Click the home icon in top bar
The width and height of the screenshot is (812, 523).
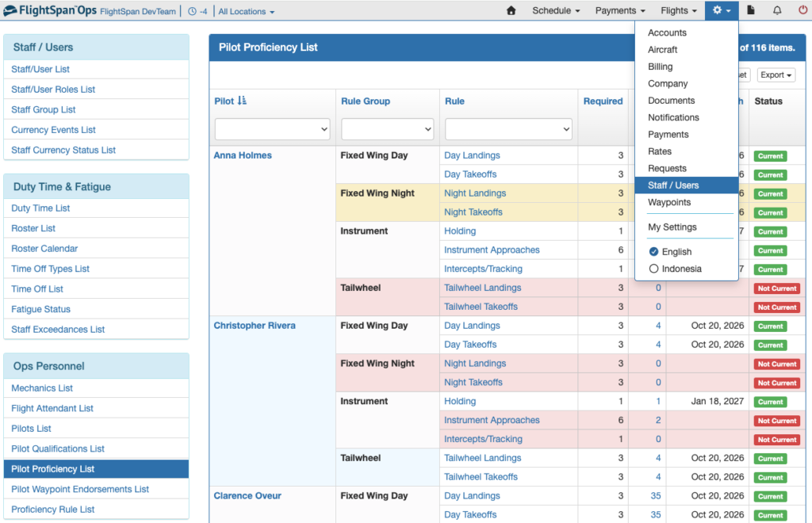click(511, 10)
